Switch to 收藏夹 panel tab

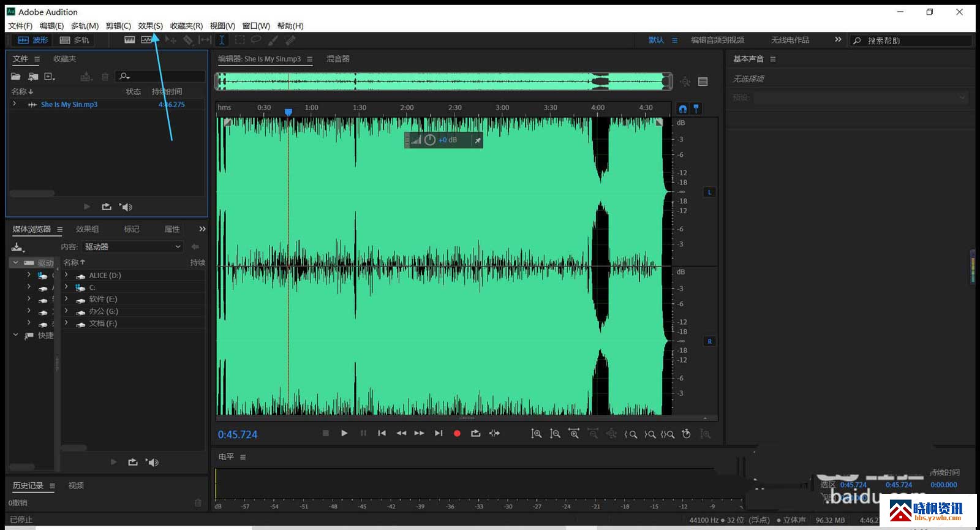[x=64, y=59]
